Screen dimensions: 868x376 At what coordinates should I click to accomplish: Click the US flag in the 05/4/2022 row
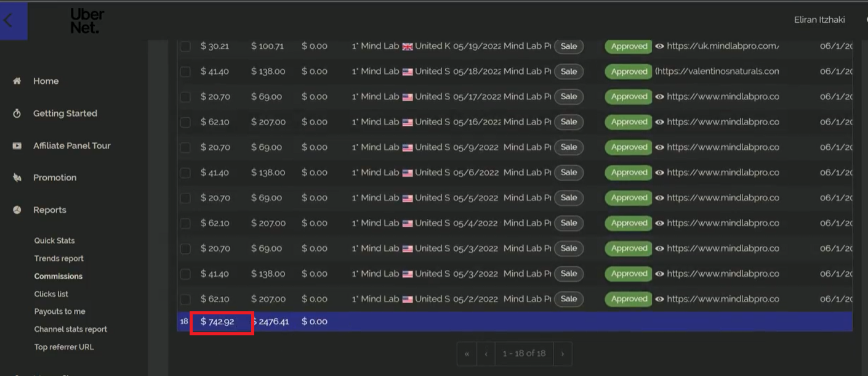coord(408,223)
